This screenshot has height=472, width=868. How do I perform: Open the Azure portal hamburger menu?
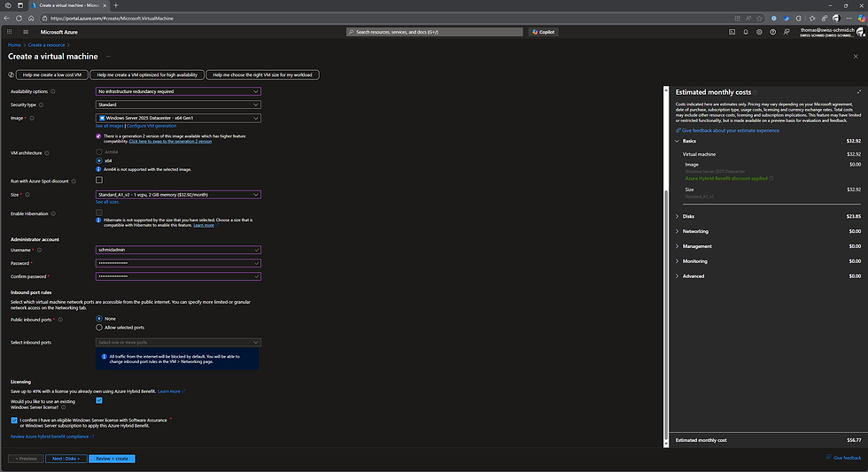(26, 32)
